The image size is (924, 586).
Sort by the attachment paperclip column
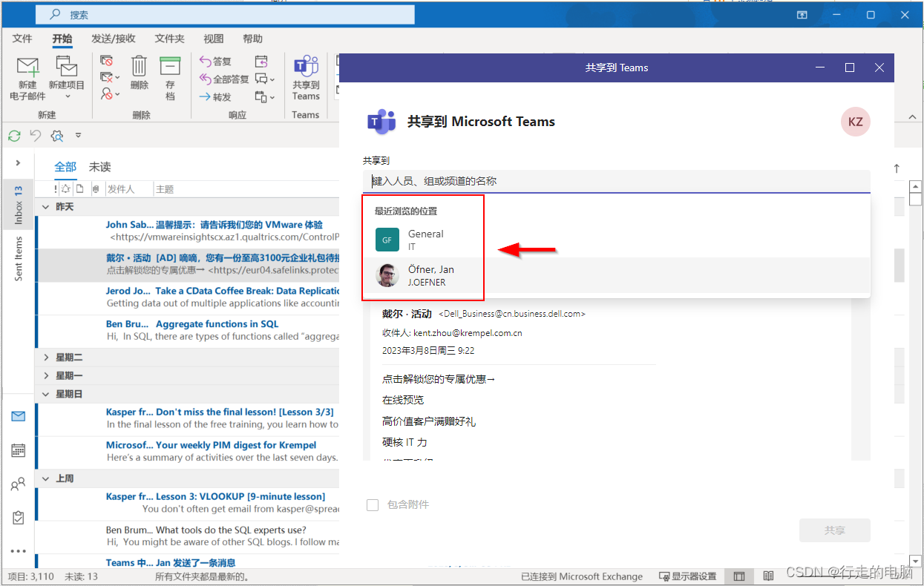(x=95, y=189)
